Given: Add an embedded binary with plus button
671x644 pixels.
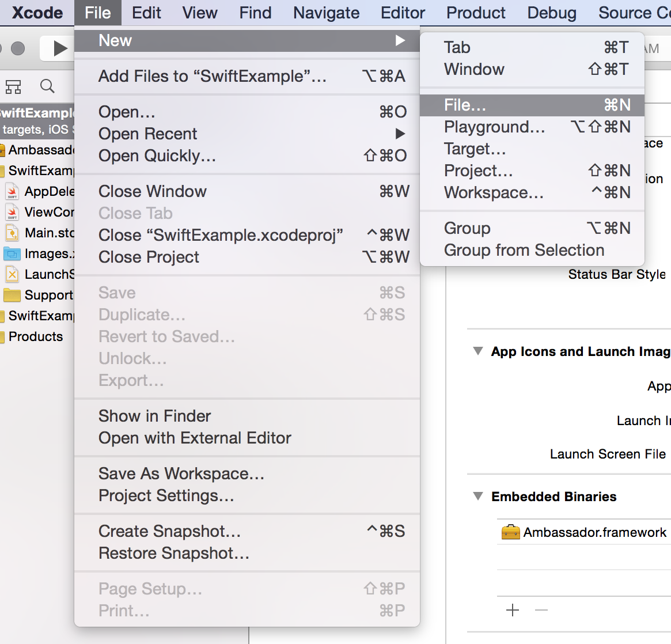Looking at the screenshot, I should point(512,610).
